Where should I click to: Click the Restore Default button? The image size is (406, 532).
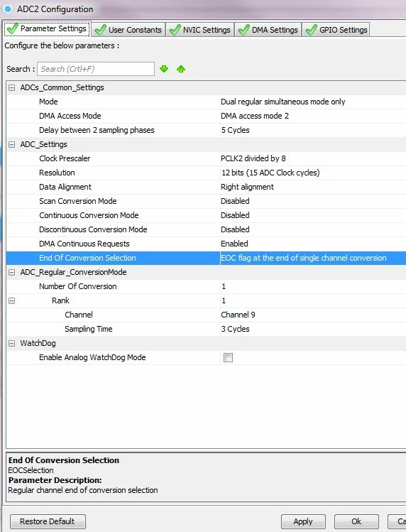tap(48, 521)
